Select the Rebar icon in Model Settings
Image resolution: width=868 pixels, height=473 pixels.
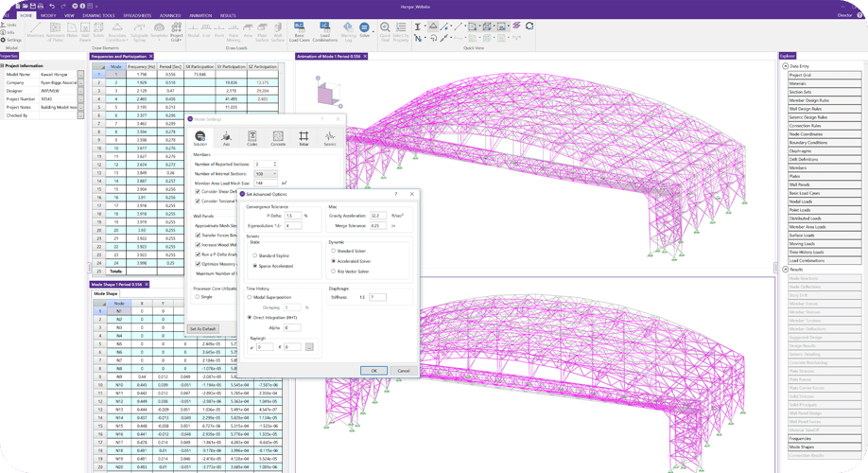point(304,138)
